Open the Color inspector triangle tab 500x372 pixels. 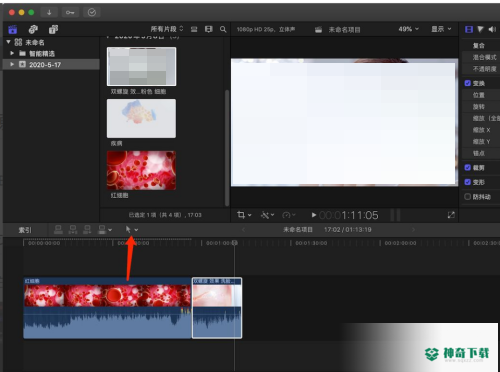pyautogui.click(x=480, y=29)
